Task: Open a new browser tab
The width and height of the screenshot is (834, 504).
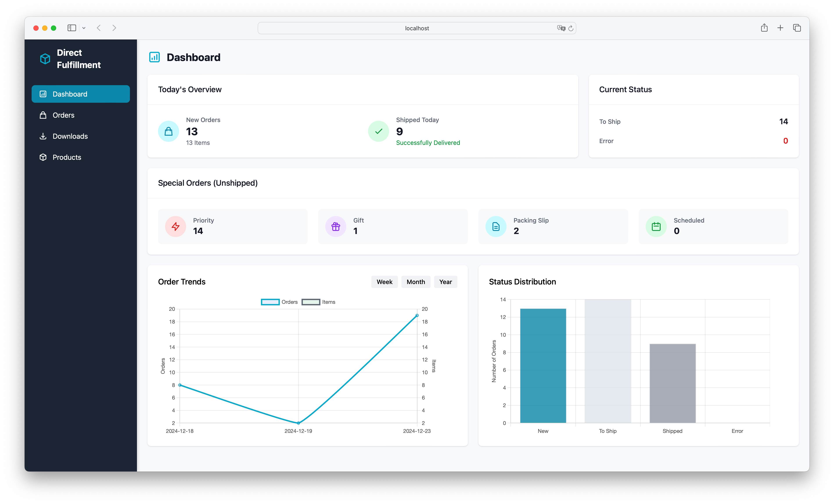Action: 780,28
